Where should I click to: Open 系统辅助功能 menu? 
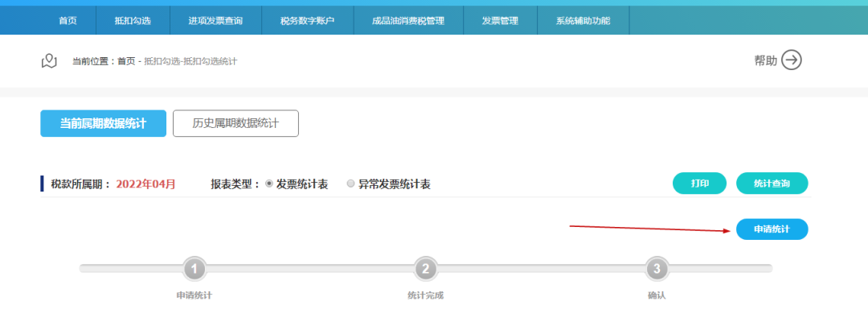(x=583, y=21)
